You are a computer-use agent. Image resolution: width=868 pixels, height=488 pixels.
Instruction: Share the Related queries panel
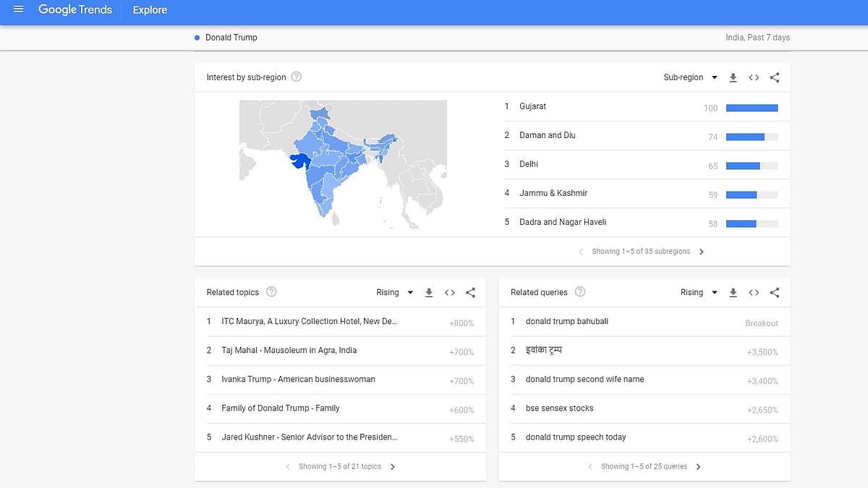[x=775, y=293]
